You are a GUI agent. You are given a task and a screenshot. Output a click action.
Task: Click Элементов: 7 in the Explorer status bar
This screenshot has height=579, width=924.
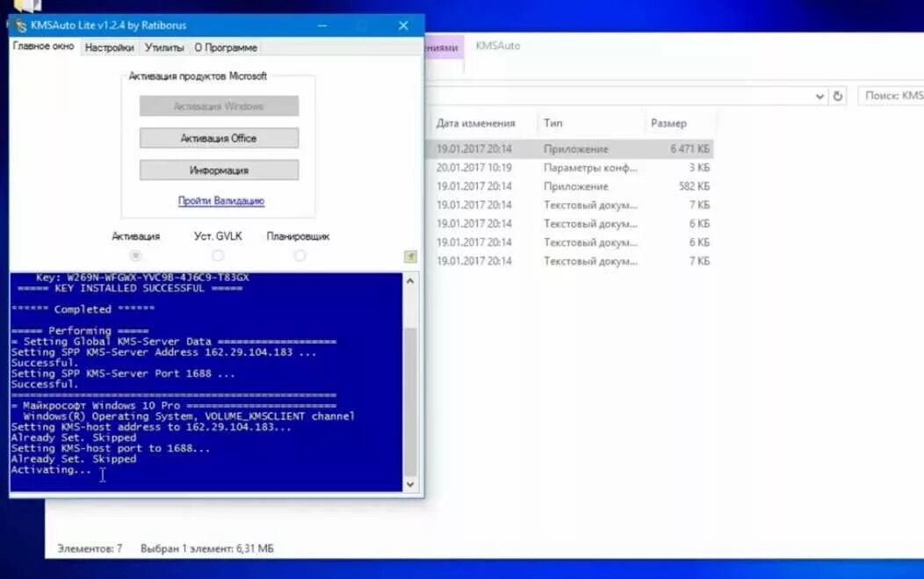(x=90, y=548)
